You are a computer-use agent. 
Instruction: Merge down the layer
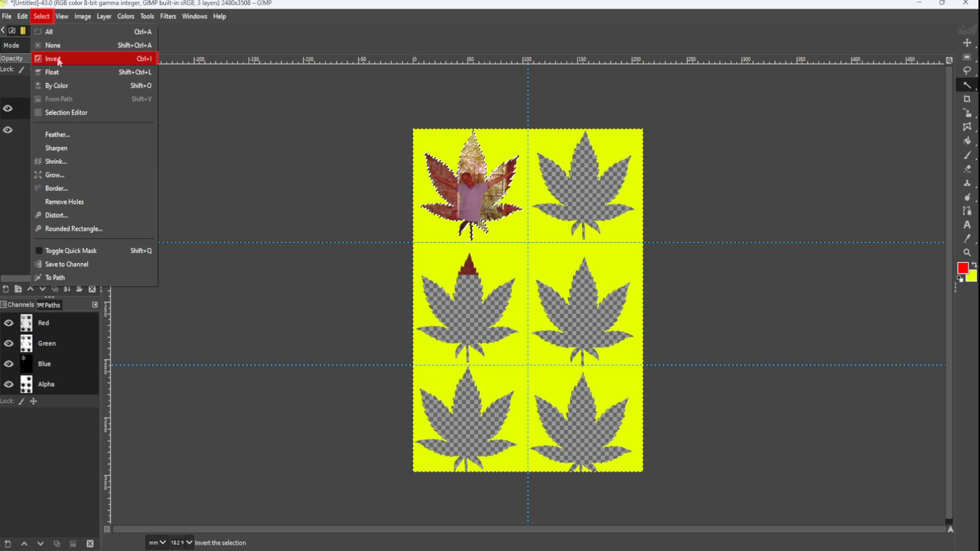point(67,289)
